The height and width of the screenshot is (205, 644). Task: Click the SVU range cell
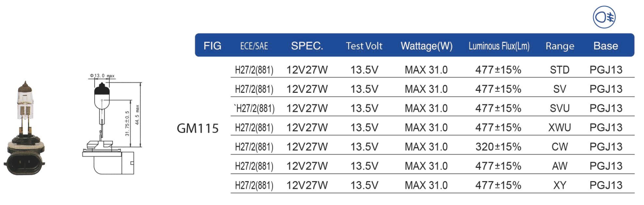click(x=560, y=108)
